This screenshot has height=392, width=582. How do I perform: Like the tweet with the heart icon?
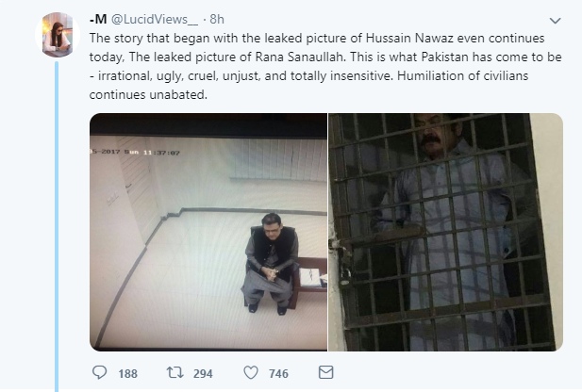point(250,373)
